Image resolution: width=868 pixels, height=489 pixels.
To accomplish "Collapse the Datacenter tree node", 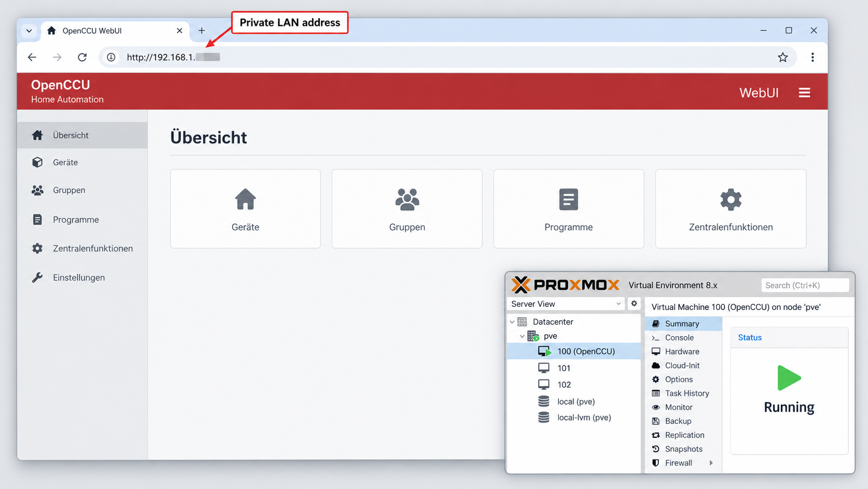I will coord(512,322).
